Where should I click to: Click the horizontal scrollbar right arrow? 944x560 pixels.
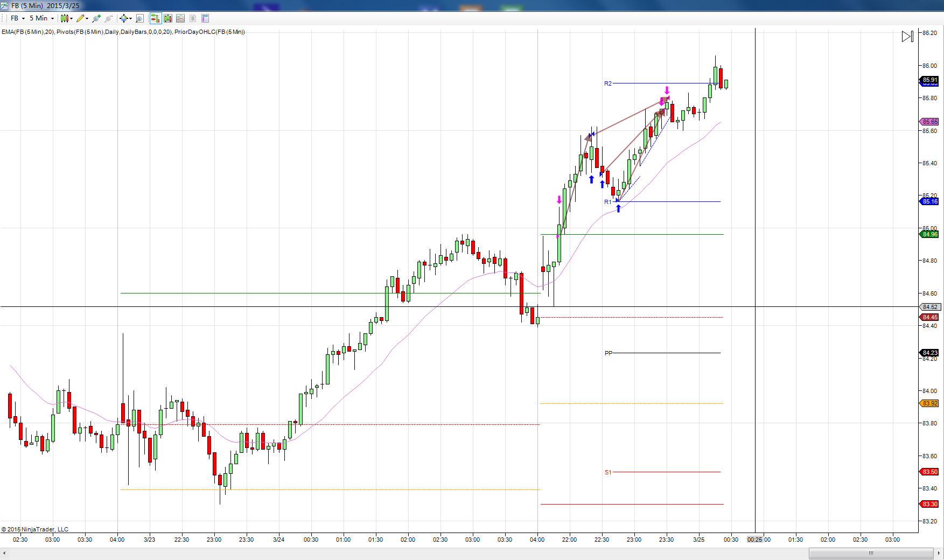[939, 553]
